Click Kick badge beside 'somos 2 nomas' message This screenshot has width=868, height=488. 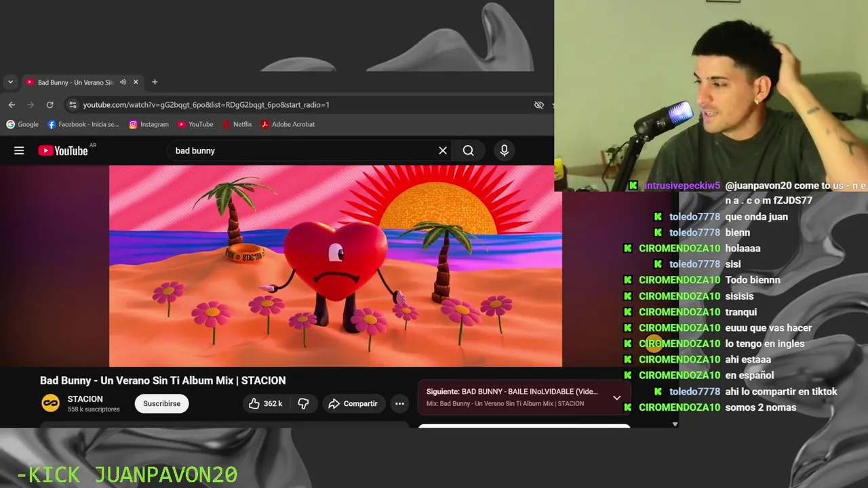click(628, 407)
